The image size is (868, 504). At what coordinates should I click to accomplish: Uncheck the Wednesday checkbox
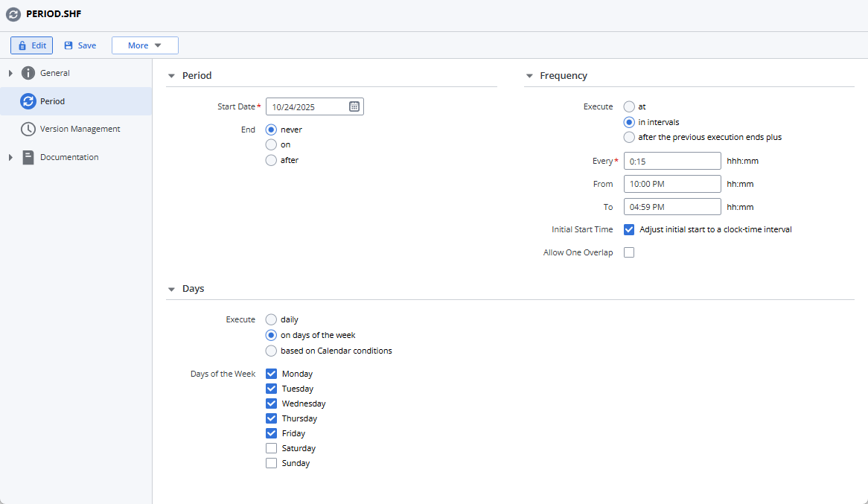click(271, 403)
